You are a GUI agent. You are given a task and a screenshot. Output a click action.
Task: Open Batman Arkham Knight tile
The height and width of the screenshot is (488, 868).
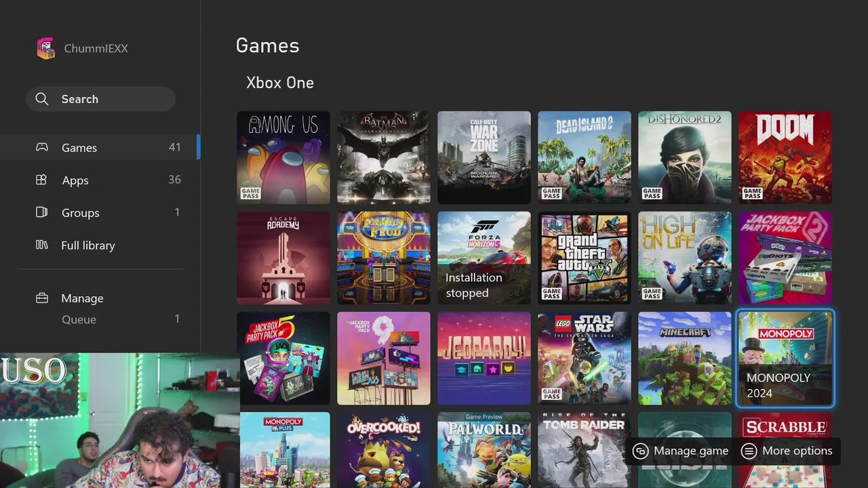coord(384,157)
